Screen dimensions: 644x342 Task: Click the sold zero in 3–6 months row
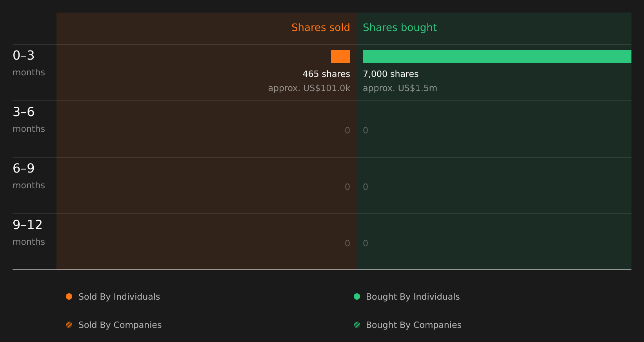pos(347,131)
